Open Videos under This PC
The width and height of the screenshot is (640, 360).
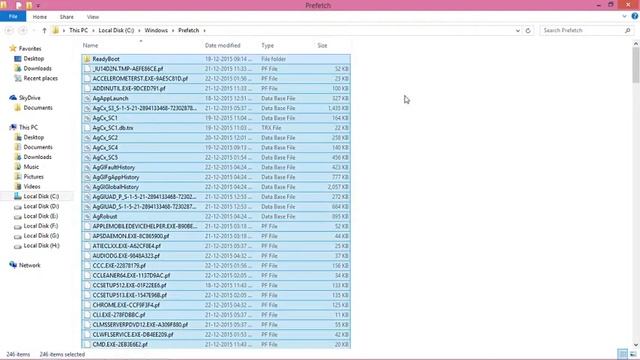pos(32,187)
